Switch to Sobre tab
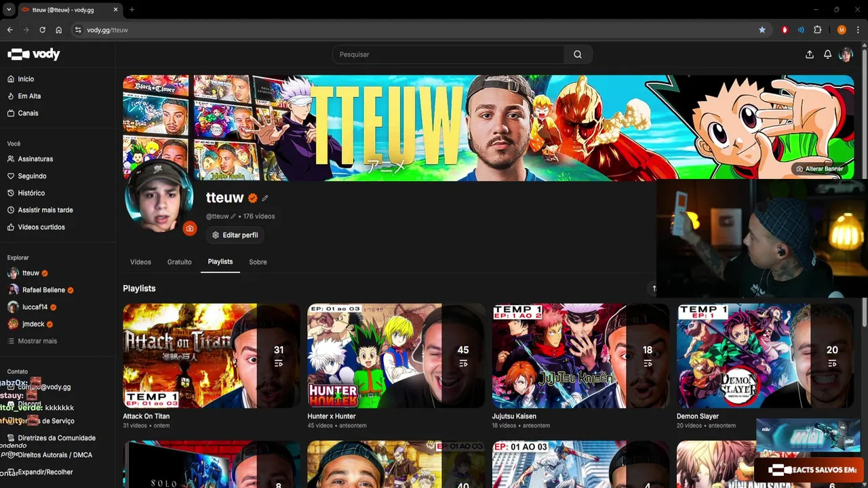 point(258,262)
